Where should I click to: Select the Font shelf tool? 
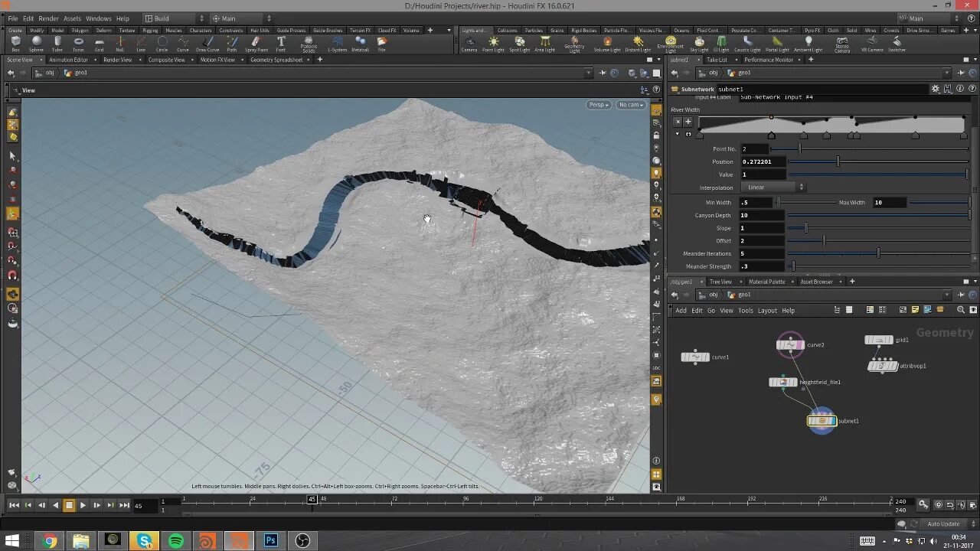tap(281, 43)
